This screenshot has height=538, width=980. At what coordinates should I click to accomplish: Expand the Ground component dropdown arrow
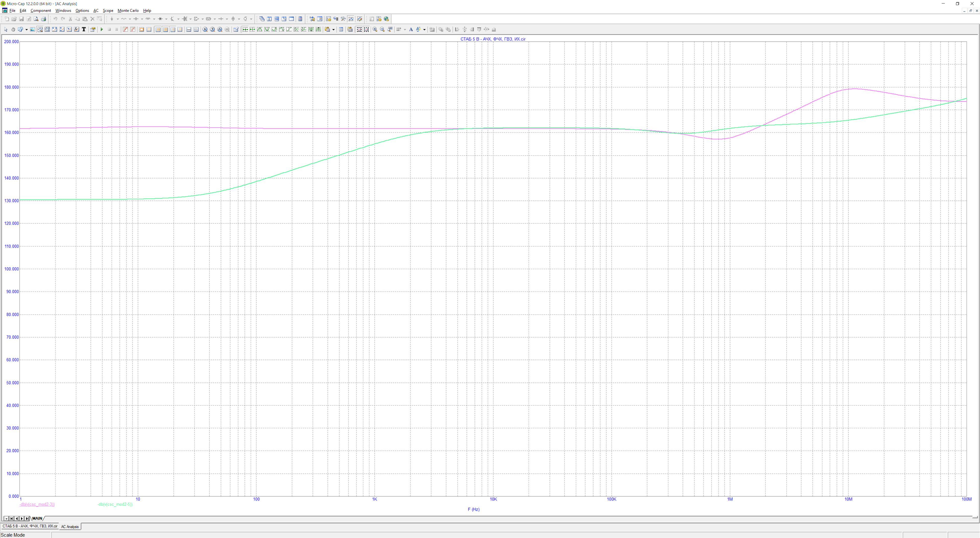coord(118,19)
